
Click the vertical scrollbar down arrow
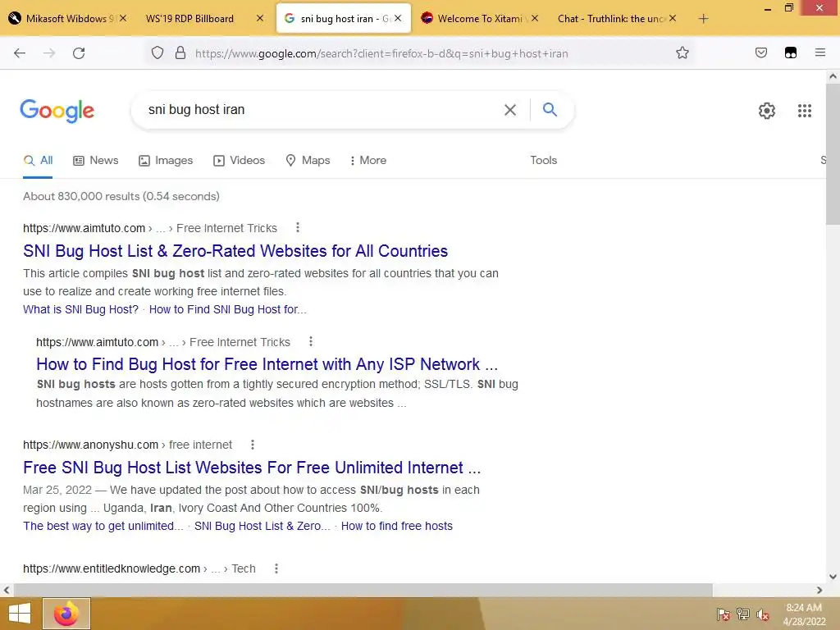[x=833, y=577]
